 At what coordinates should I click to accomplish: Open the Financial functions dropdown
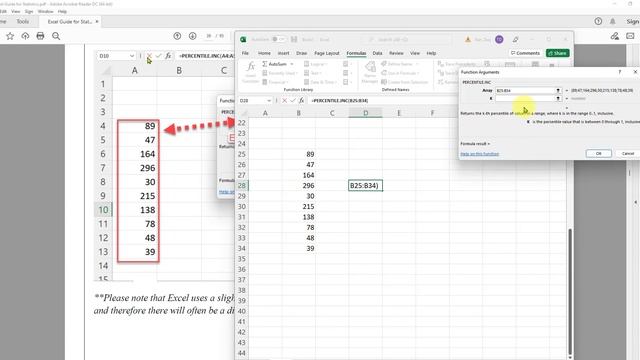pos(276,82)
